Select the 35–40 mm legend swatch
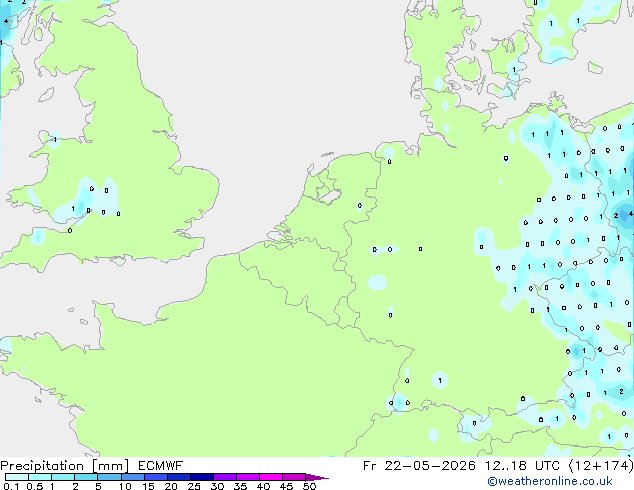Image resolution: width=634 pixels, height=490 pixels. [x=248, y=477]
